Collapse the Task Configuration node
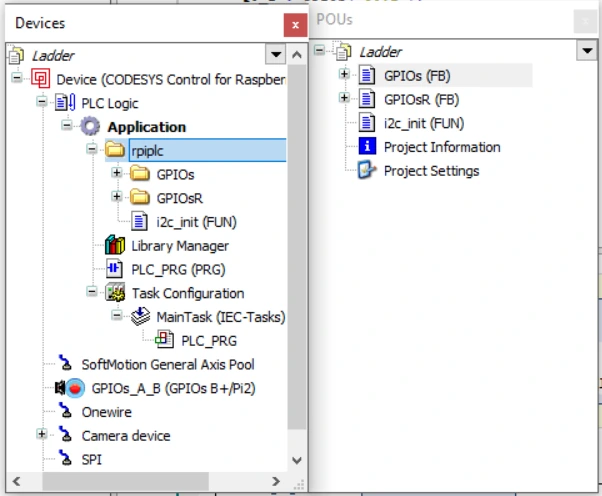602x496 pixels. click(91, 291)
